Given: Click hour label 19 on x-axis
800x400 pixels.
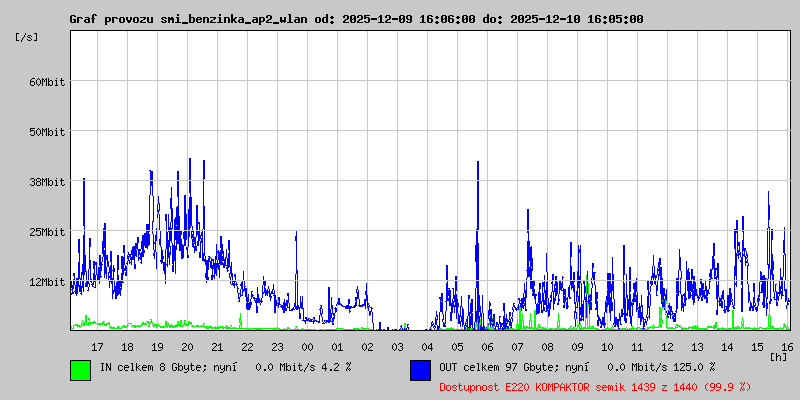Looking at the screenshot, I should (157, 347).
